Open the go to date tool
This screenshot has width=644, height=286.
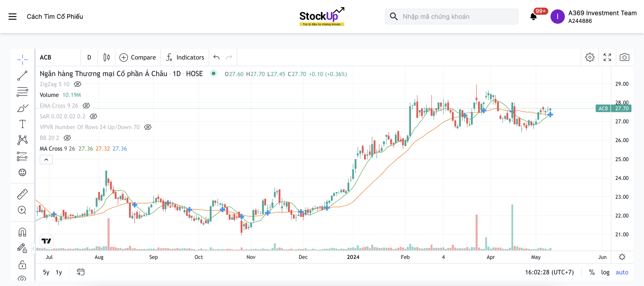(x=80, y=272)
